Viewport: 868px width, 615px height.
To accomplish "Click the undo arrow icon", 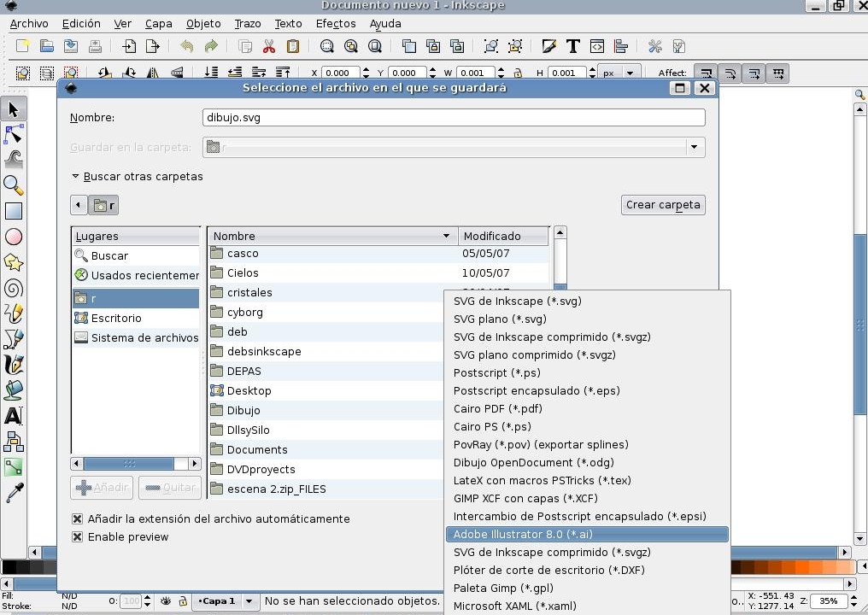I will tap(186, 46).
